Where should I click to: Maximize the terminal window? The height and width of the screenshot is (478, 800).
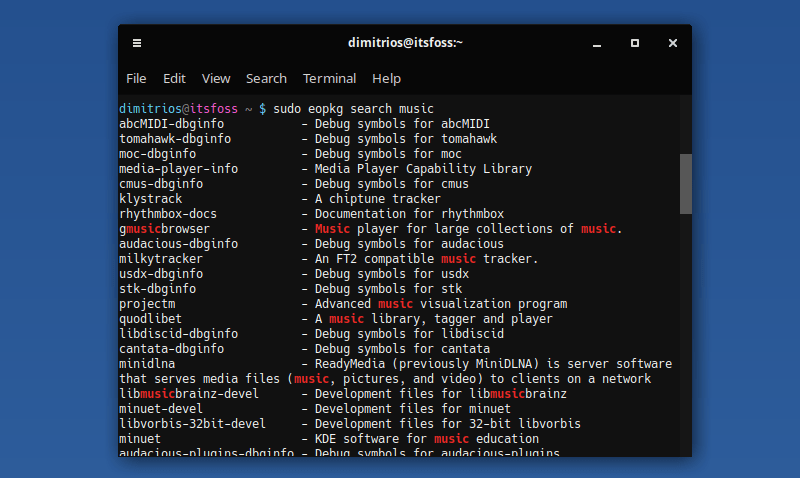coord(635,43)
